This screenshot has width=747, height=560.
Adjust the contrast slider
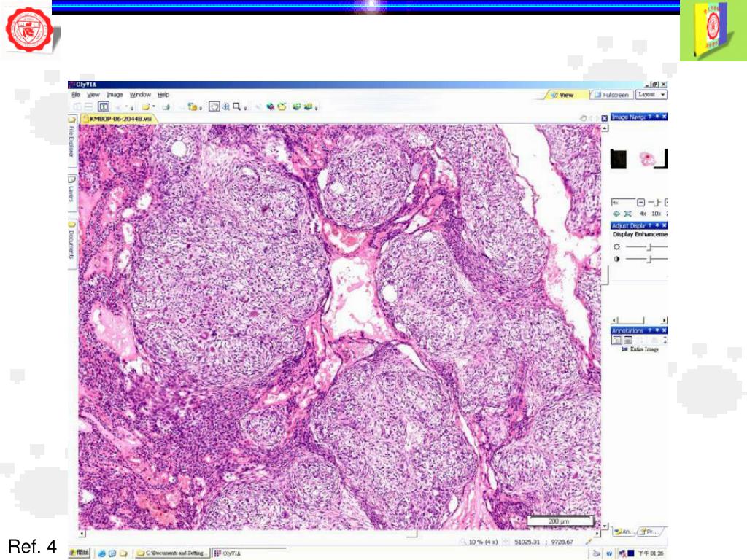[x=647, y=259]
